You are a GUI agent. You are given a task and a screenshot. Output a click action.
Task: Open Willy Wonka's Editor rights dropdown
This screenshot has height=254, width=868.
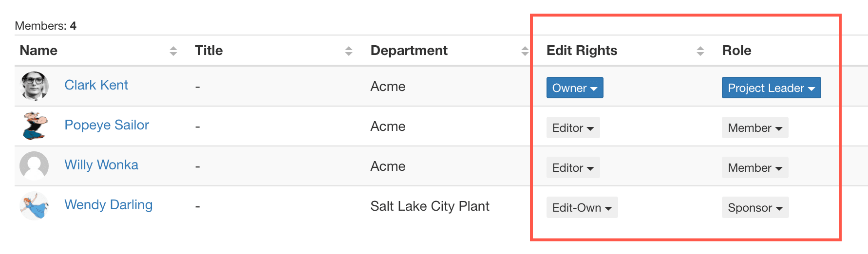[573, 167]
